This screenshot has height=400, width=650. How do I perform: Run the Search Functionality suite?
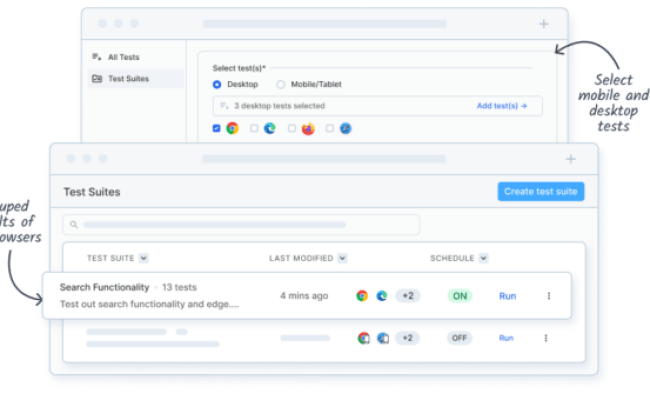(507, 296)
